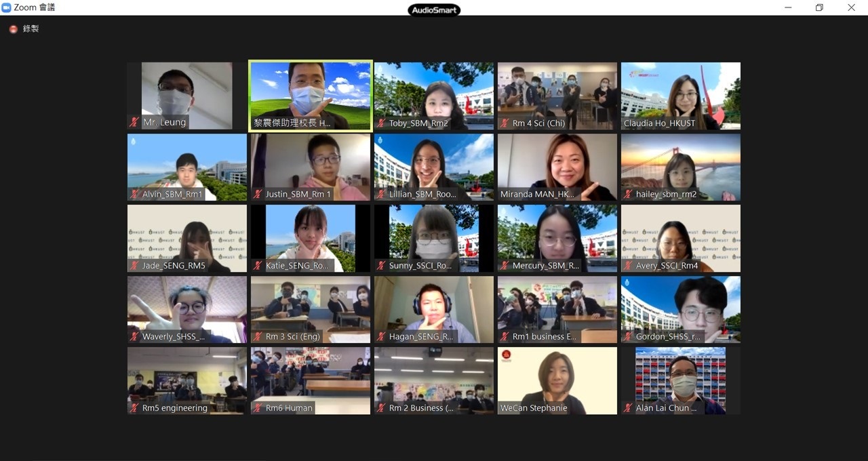The image size is (868, 461).
Task: Click muted mic icon on hailey_sbm_rm2 tile
Action: click(x=628, y=195)
